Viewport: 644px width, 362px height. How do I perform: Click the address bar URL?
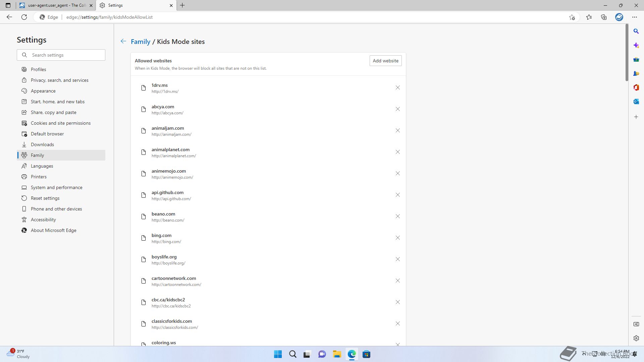[x=109, y=17]
